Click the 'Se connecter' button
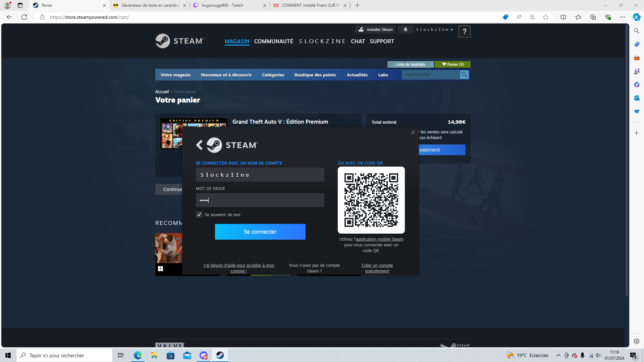The width and height of the screenshot is (644, 362). pyautogui.click(x=260, y=232)
